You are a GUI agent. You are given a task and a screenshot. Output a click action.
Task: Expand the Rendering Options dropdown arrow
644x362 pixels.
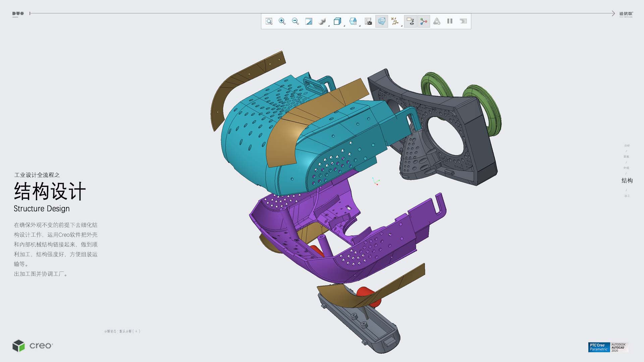329,25
